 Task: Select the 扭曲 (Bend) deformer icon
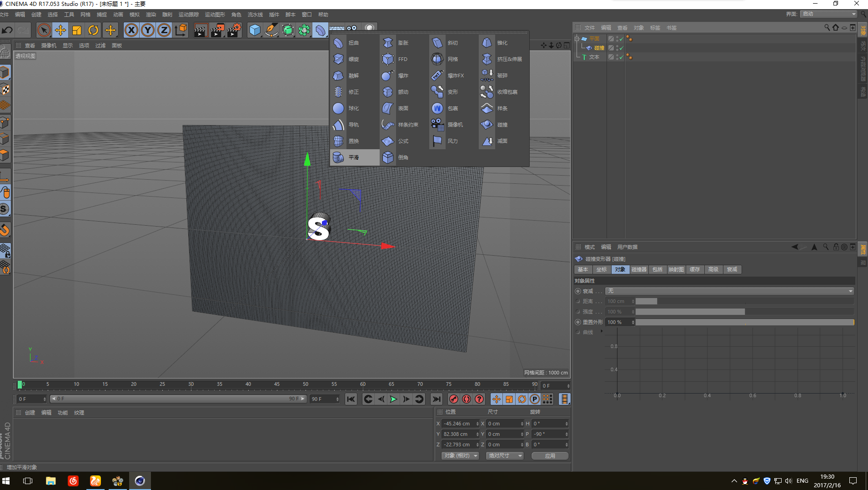point(338,43)
